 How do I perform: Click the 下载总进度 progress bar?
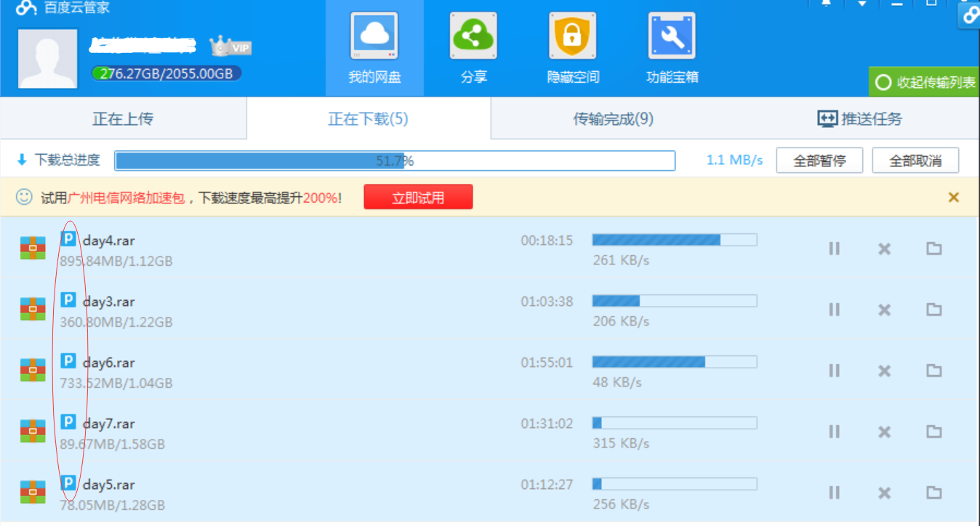[x=395, y=161]
